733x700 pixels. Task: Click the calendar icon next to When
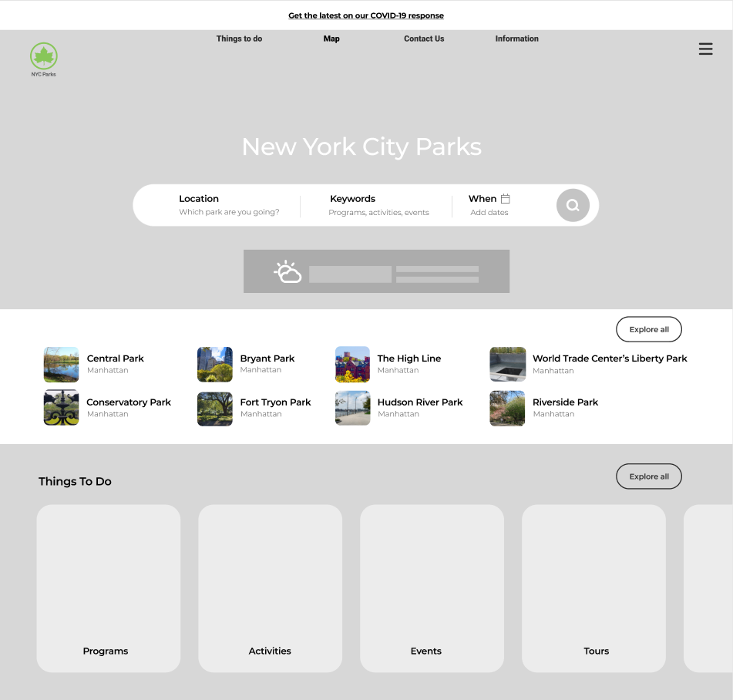tap(505, 199)
